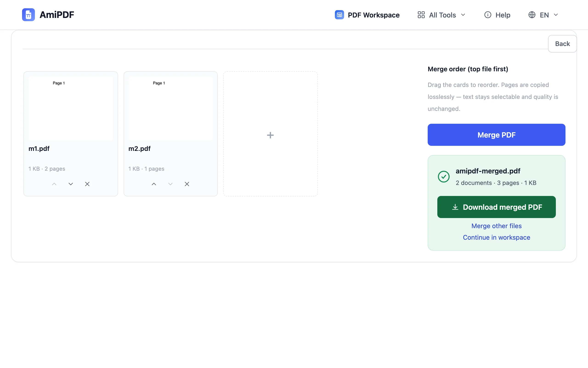Click the All Tools grid icon
The width and height of the screenshot is (588, 368).
[421, 15]
